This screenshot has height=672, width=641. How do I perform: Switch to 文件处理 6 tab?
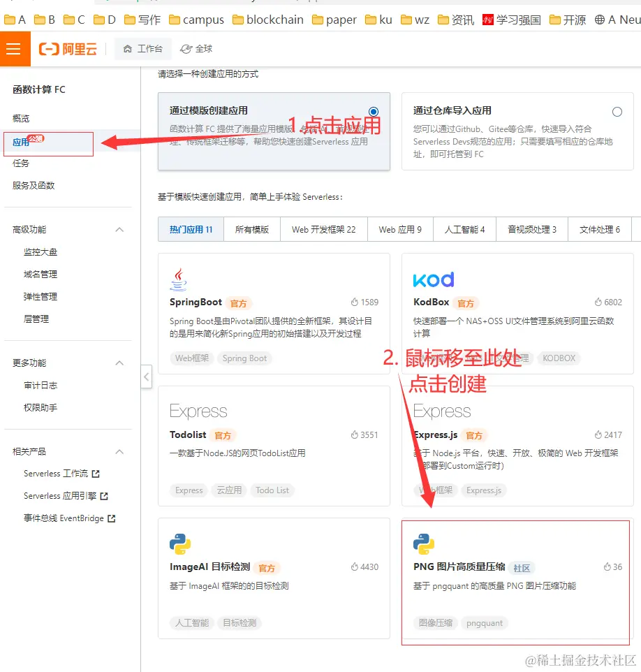tap(600, 230)
